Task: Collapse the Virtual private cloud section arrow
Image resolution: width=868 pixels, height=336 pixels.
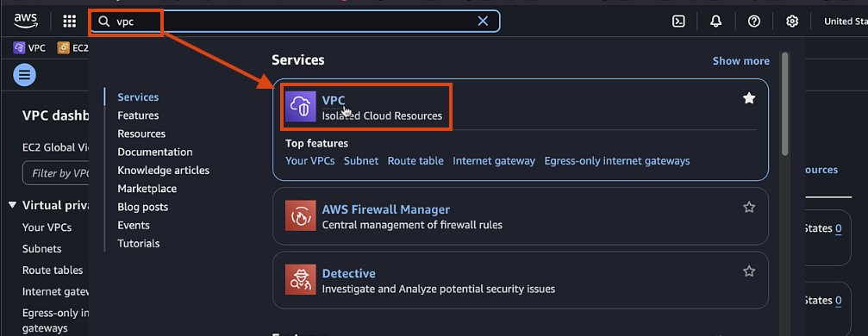Action: point(13,205)
